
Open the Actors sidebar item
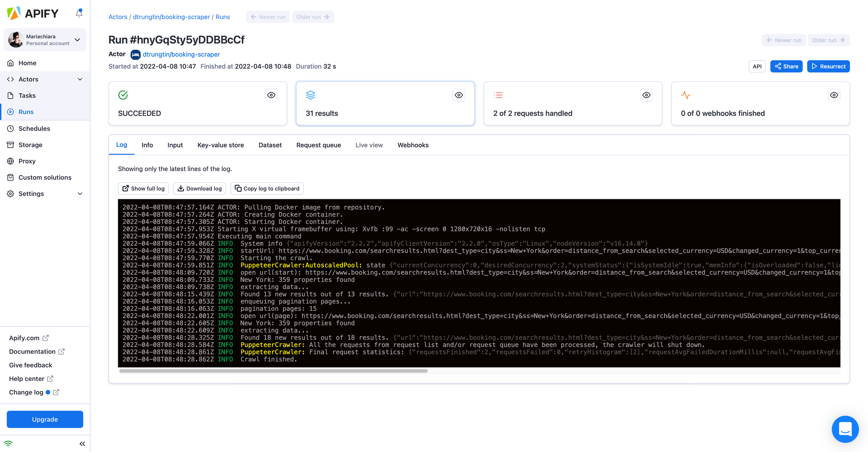click(x=29, y=79)
